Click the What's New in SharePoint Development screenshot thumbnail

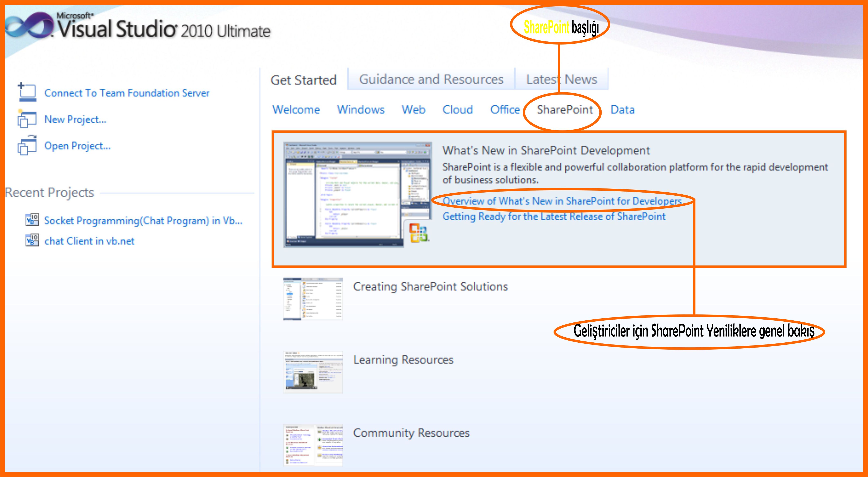358,195
